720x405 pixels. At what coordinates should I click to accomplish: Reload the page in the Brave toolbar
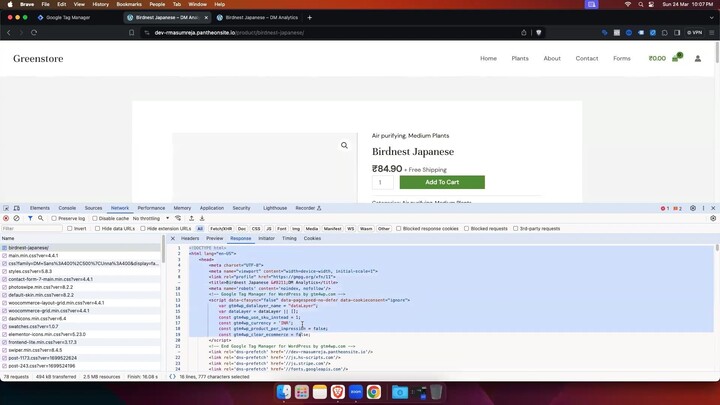pyautogui.click(x=34, y=33)
